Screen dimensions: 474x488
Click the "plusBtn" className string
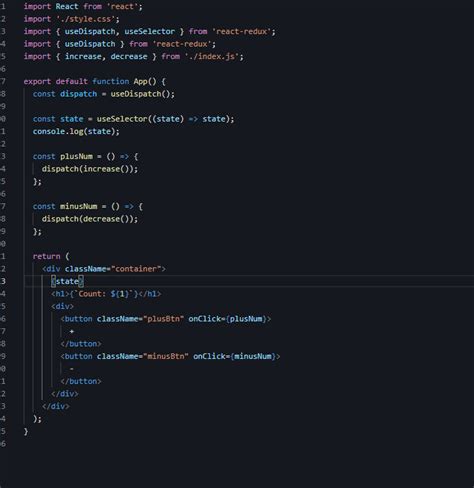point(163,319)
